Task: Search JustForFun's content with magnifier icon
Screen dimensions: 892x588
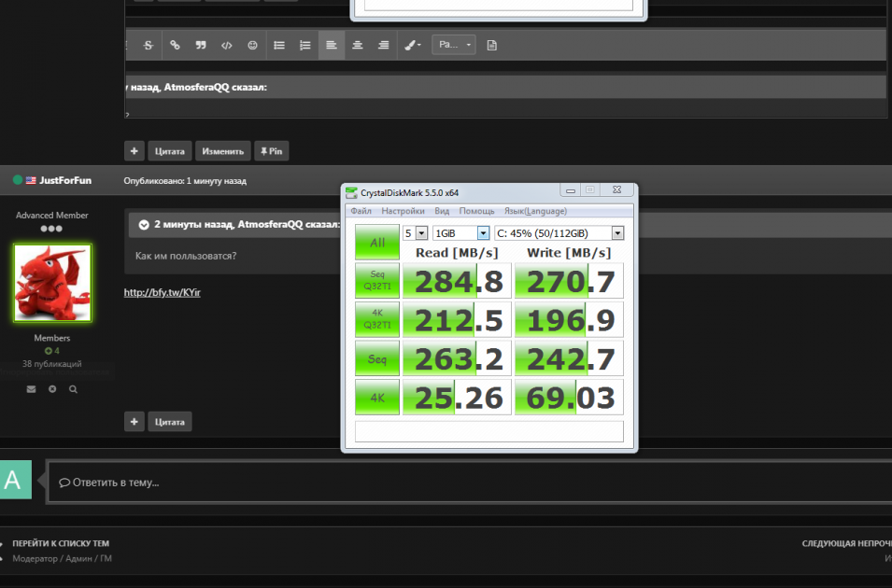Action: pos(73,388)
